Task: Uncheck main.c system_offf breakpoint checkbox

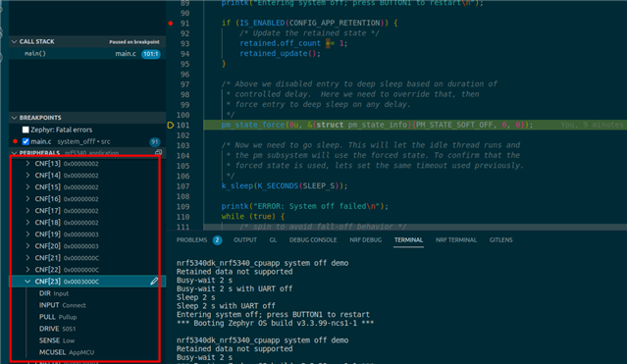Action: point(26,141)
